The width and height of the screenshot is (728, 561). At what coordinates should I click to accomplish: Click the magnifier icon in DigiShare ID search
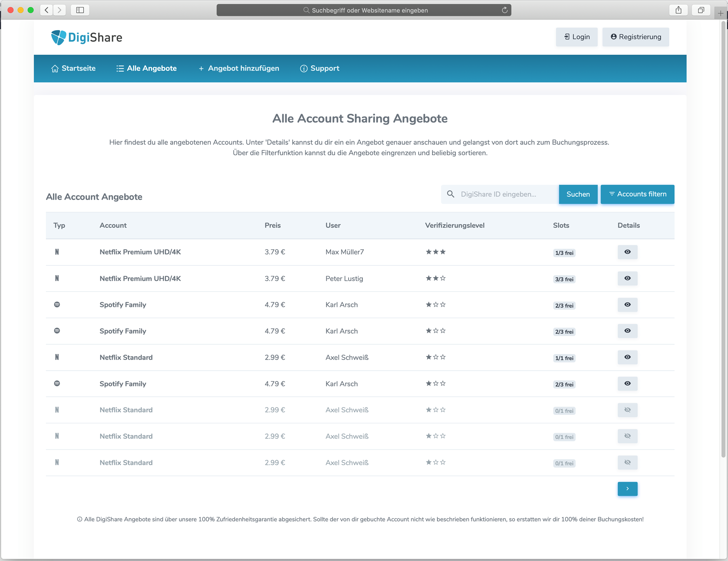pyautogui.click(x=450, y=194)
